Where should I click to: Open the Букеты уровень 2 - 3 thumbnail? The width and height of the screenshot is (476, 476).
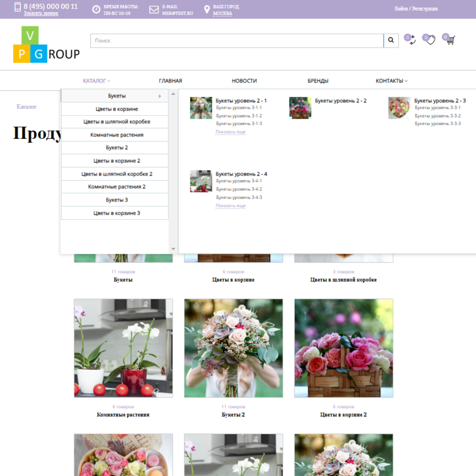coord(399,108)
